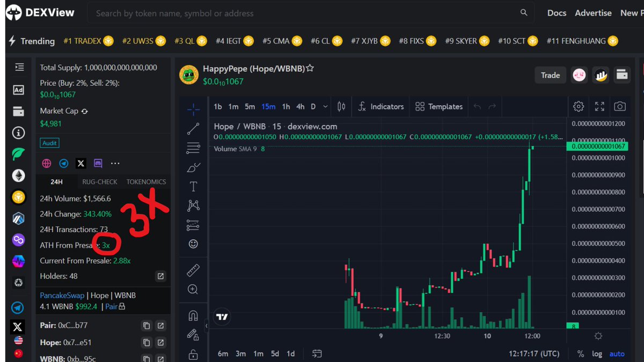Click the Audit badge

coord(50,143)
